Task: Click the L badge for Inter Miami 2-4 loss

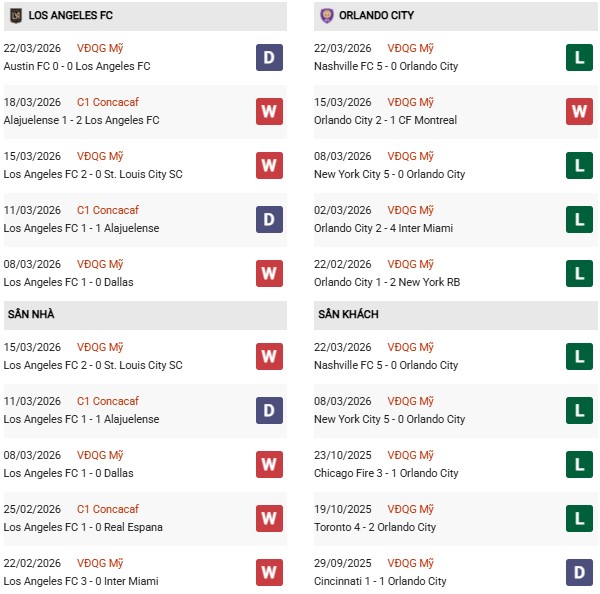Action: (x=579, y=219)
